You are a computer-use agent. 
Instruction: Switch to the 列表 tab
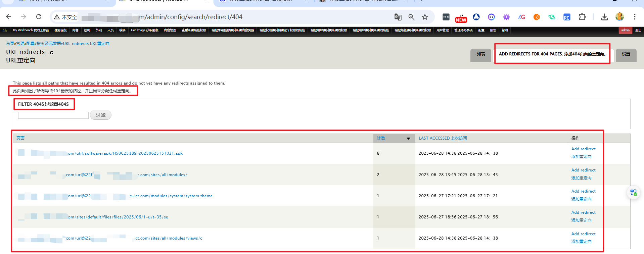pos(481,55)
